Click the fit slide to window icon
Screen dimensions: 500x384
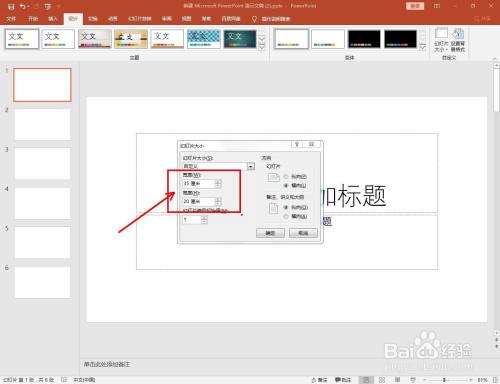(495, 380)
